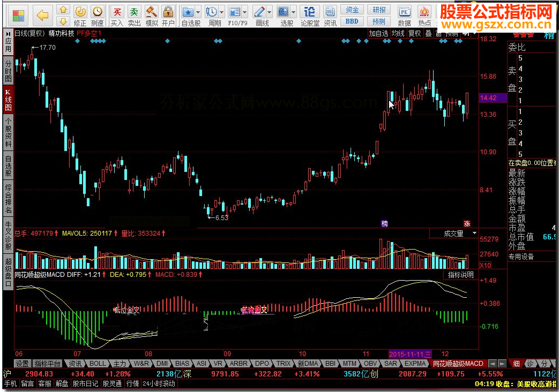Viewport: 559px width, 392px height.
Task: Open the 测速 speed test tool
Action: pos(98,16)
